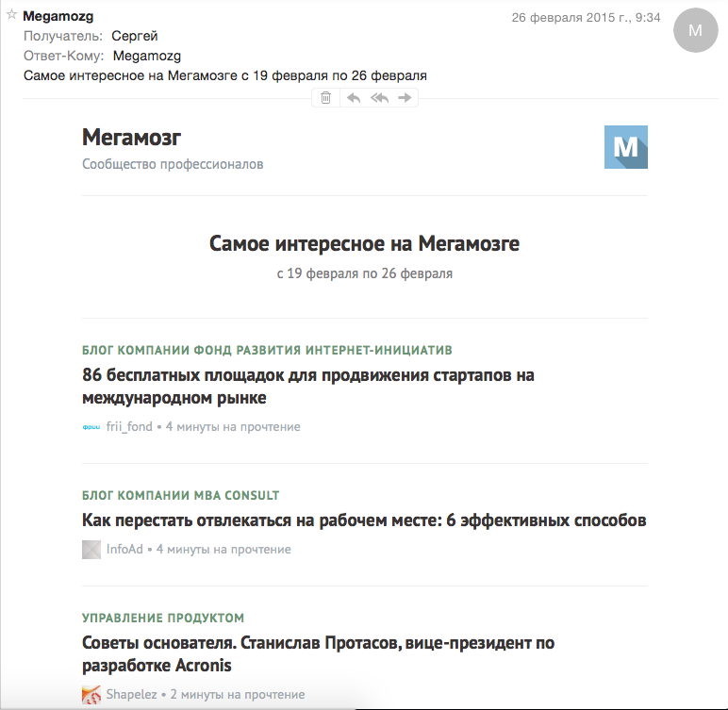Select the text 2 минуты на прочтение
Viewport: 728px width, 710px height.
238,695
